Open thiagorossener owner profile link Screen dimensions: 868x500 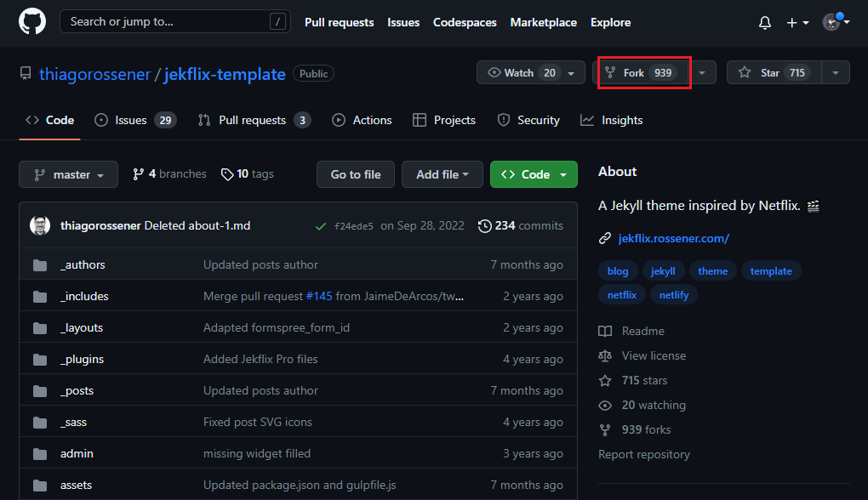click(94, 74)
